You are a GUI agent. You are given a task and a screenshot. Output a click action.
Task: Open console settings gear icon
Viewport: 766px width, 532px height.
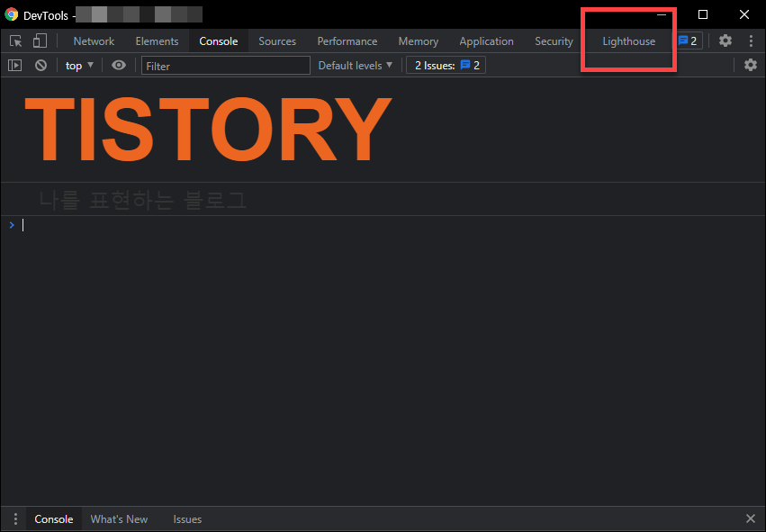(x=751, y=65)
